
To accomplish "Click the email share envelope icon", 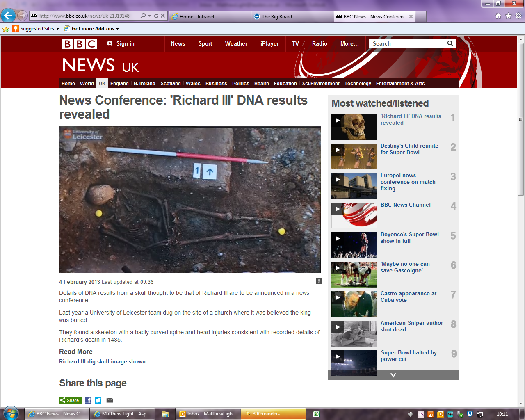I will tap(110, 400).
